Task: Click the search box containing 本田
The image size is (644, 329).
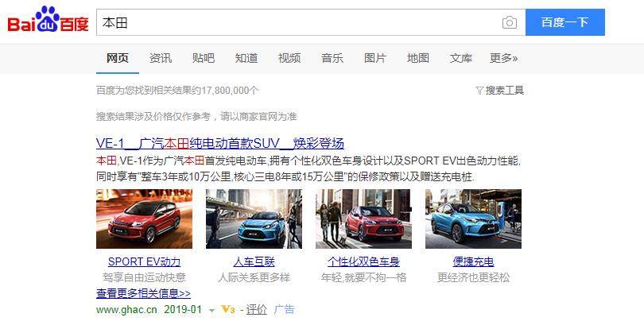Action: [x=298, y=23]
